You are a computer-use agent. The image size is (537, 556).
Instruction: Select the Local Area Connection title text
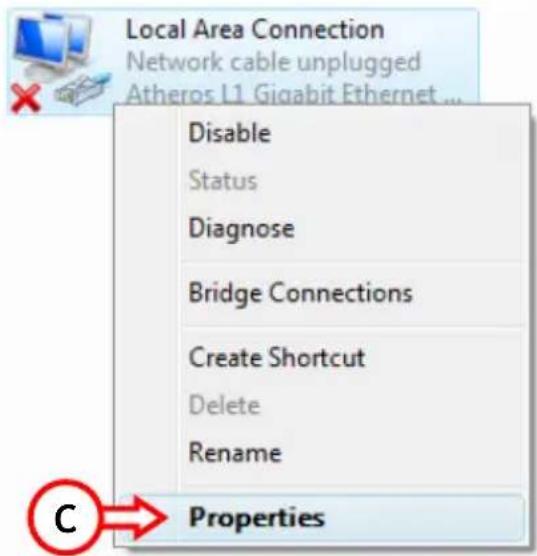click(x=255, y=29)
